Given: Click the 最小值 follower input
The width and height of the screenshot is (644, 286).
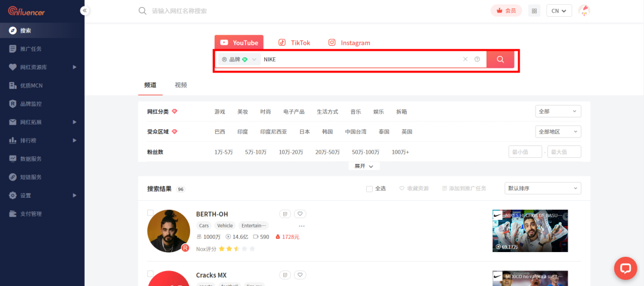Looking at the screenshot, I should [525, 152].
